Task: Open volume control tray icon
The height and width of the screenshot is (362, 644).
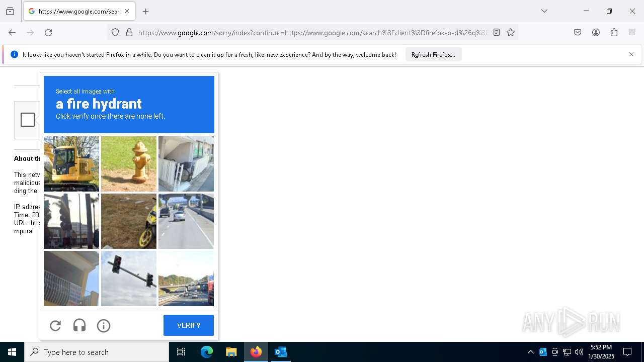Action: (579, 352)
